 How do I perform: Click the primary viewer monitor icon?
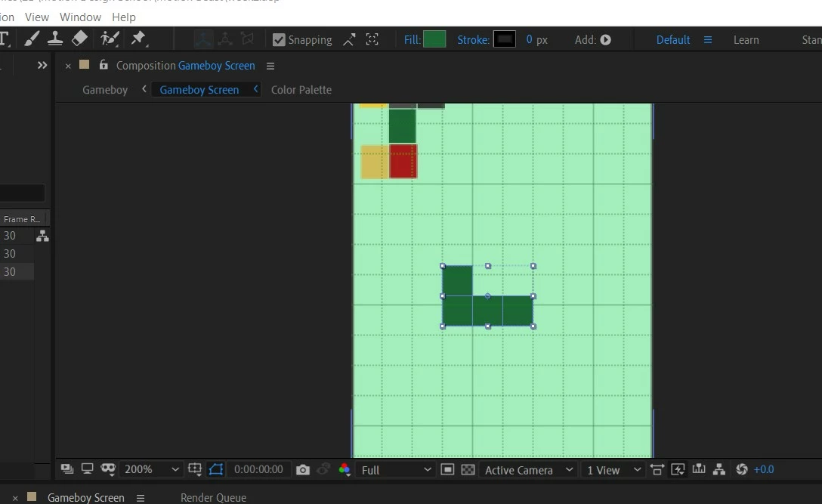pyautogui.click(x=87, y=468)
